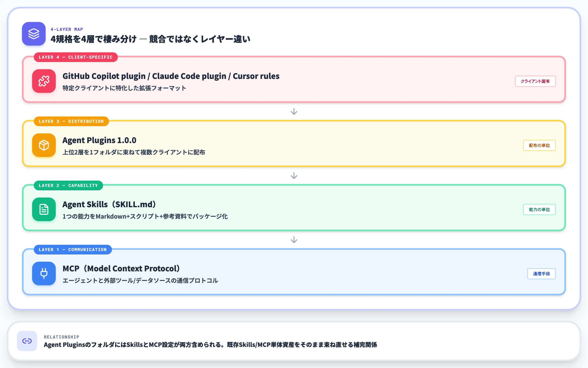This screenshot has width=588, height=368.
Task: Click the link chain relationship icon
Action: point(27,341)
